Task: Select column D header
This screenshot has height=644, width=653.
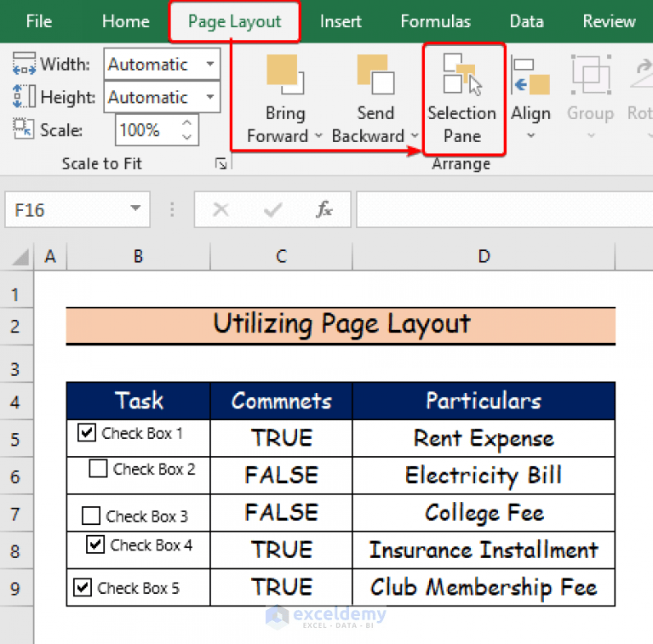Action: (x=484, y=257)
